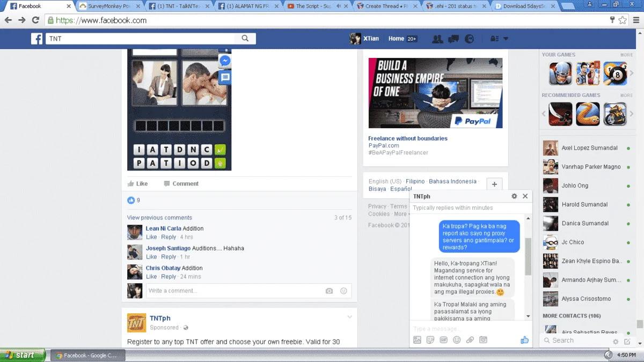The image size is (644, 362).
Task: Choose a sticker in the TNTph chat
Action: [x=430, y=340]
